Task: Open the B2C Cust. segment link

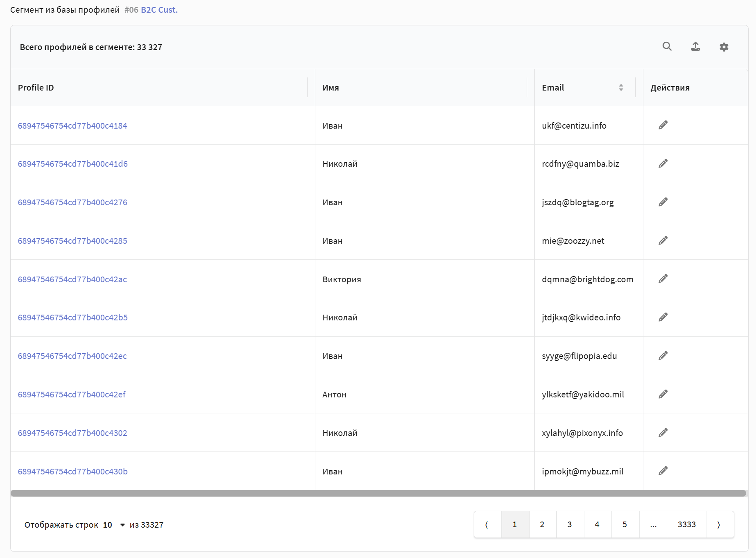Action: pyautogui.click(x=159, y=10)
